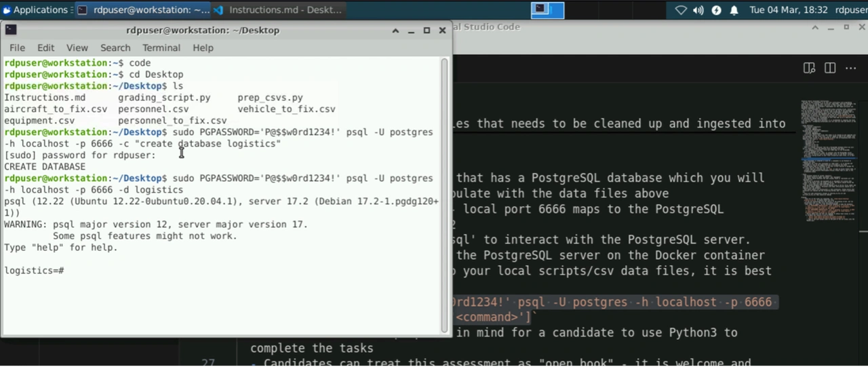Click aircraft_to_fix.csv in terminal output
This screenshot has width=868, height=367.
click(56, 109)
